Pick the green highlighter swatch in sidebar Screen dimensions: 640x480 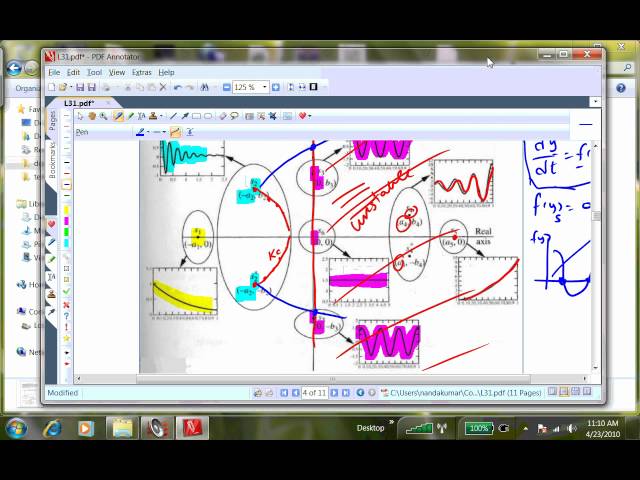pos(66,232)
